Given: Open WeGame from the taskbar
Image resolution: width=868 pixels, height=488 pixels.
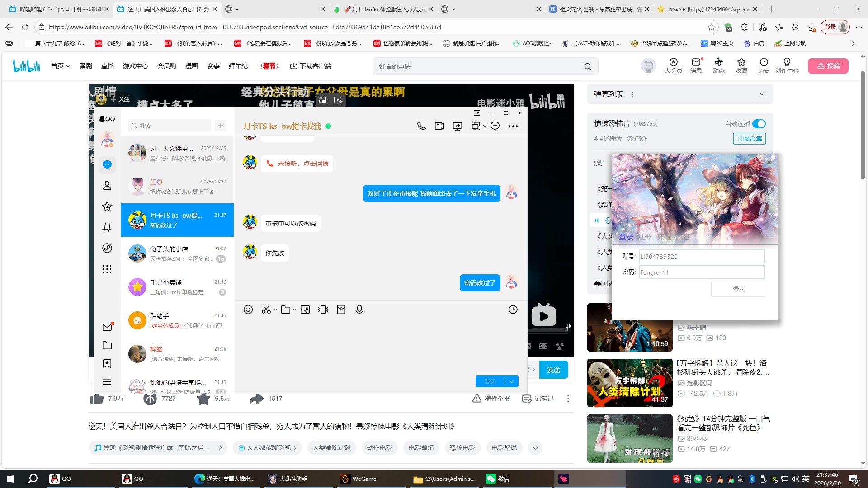Looking at the screenshot, I should (359, 479).
